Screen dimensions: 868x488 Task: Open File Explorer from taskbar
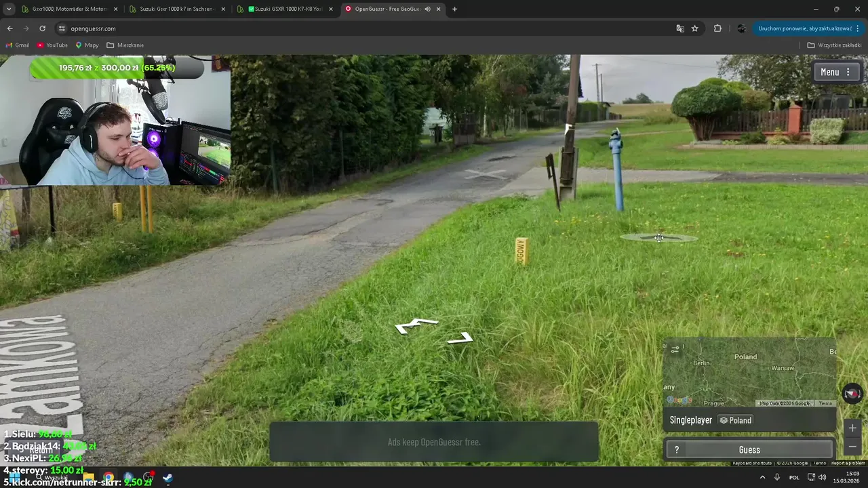pos(89,478)
